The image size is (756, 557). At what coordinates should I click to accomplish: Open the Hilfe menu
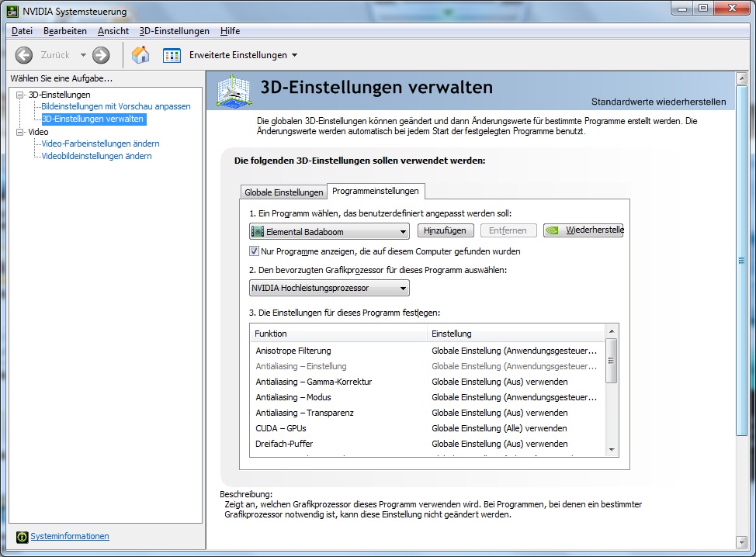[230, 31]
